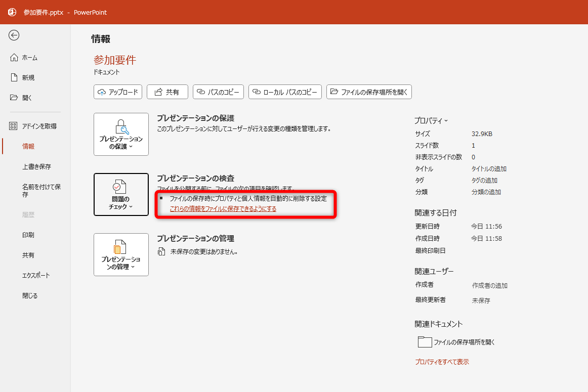Screen dimensions: 588x392
Task: Click the アップロード button
Action: (x=117, y=92)
